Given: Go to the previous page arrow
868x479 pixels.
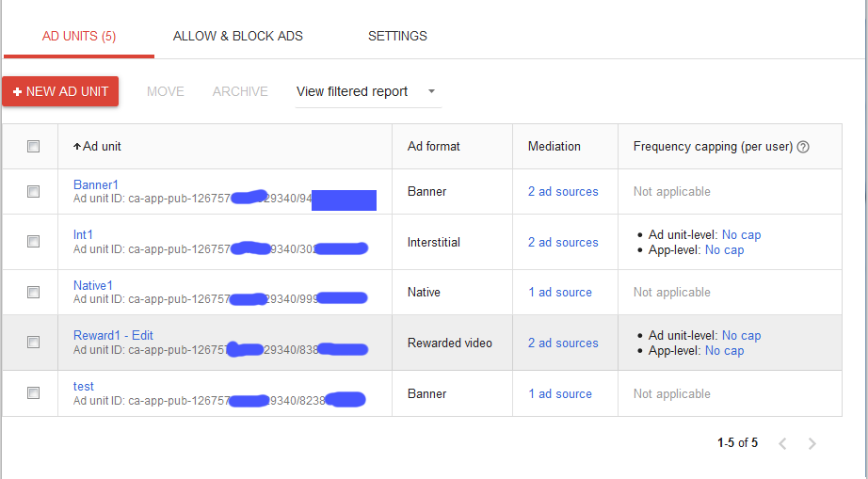Looking at the screenshot, I should click(782, 443).
